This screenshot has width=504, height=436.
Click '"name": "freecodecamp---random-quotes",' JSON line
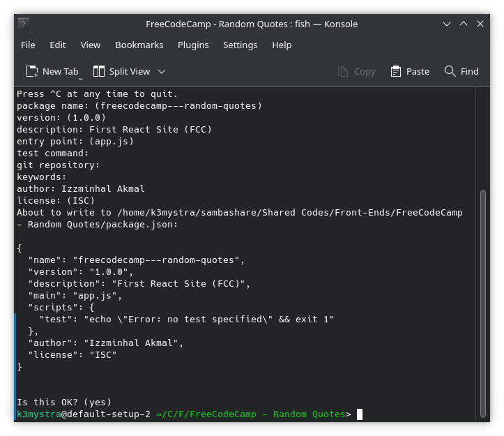click(137, 260)
